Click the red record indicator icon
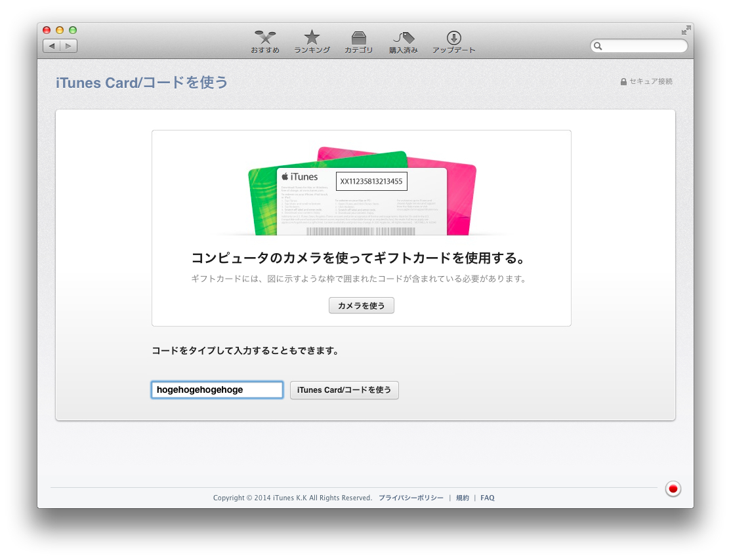Screen dimensions: 731x560 click(x=673, y=489)
